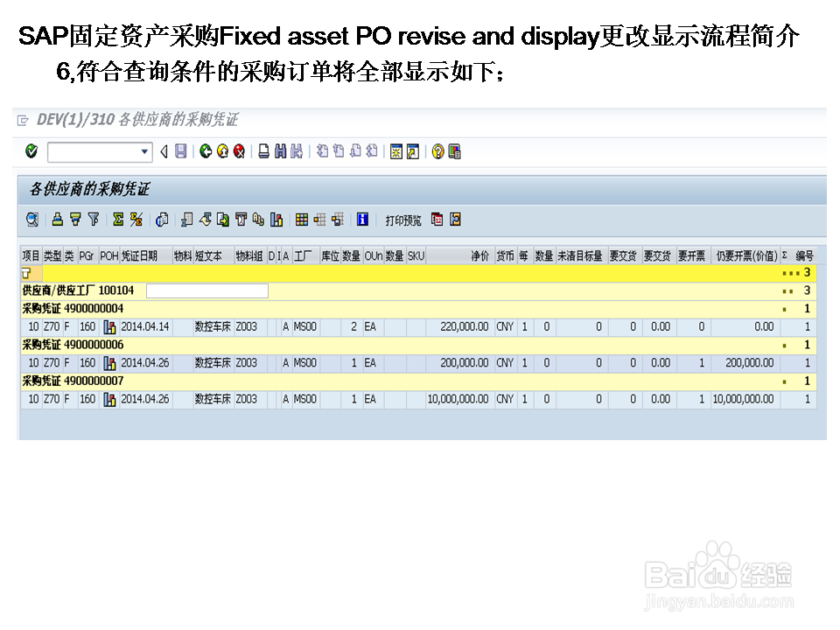Click the Save diskette icon
Screen dimensions: 840x630
click(x=181, y=151)
